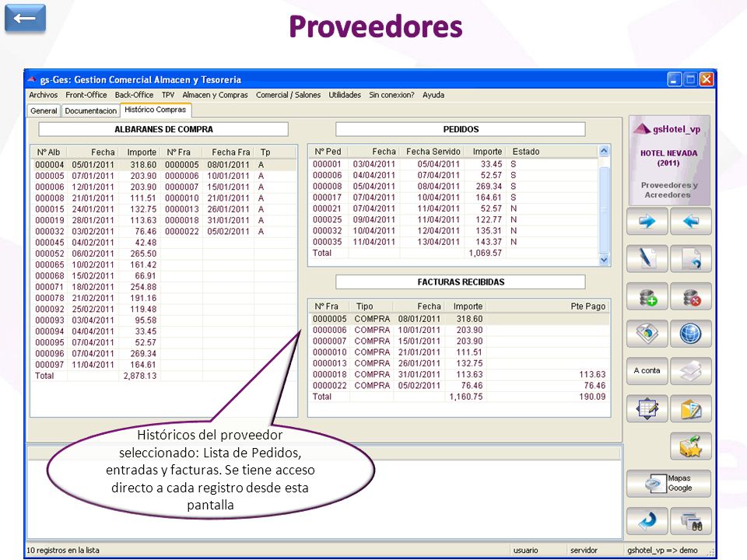Open Almacen y Compras menu

[x=215, y=95]
